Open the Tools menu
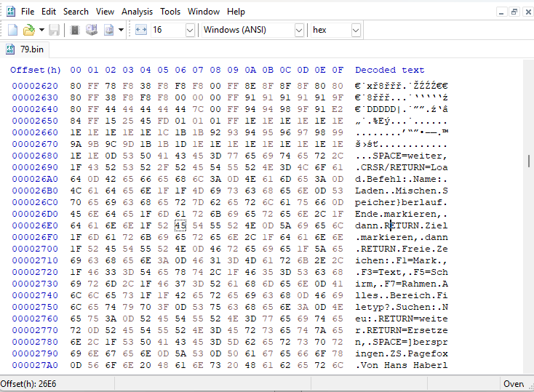 tap(170, 12)
